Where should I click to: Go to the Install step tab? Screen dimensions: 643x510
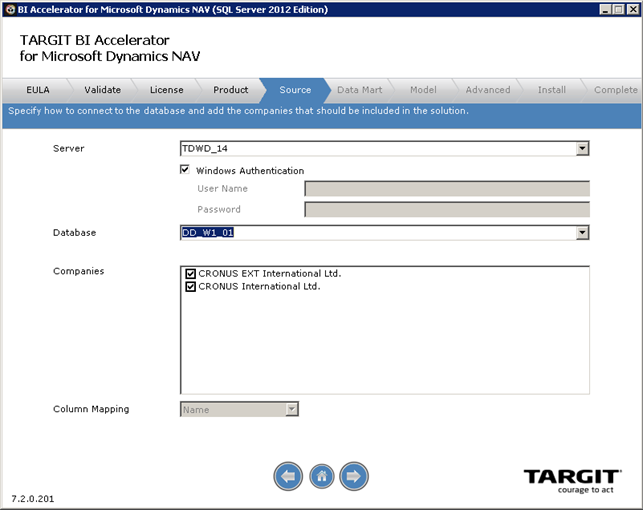(x=552, y=90)
